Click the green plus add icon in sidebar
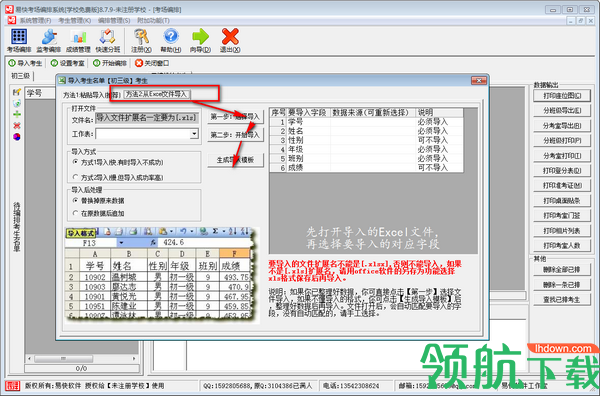This screenshot has width=600, height=396. (16, 114)
